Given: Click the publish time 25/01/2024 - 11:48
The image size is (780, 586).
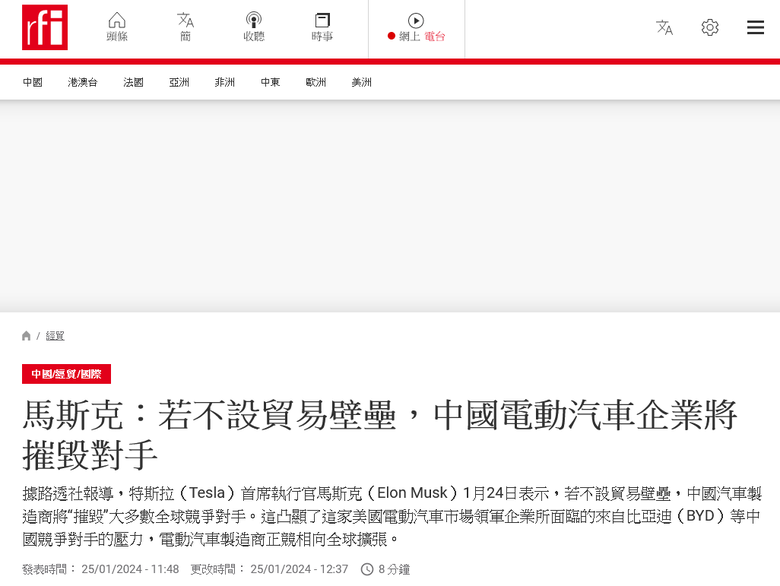Looking at the screenshot, I should click(x=130, y=569).
